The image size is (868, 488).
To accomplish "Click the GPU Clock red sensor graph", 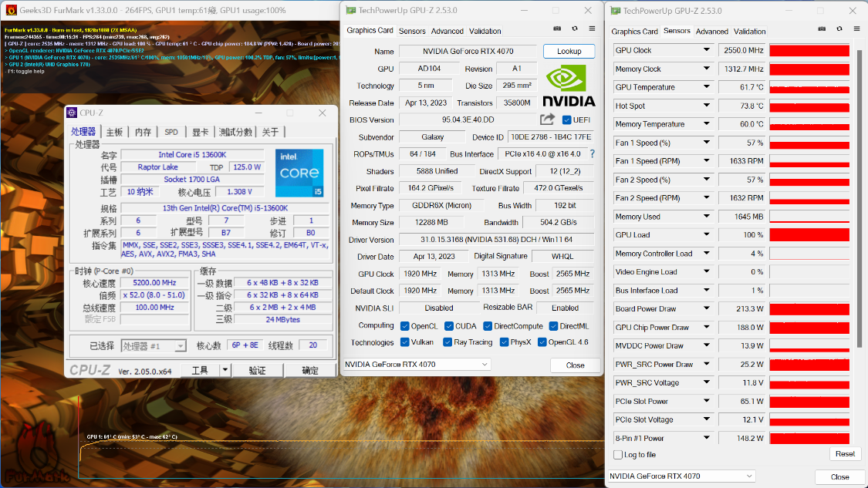I will pyautogui.click(x=809, y=50).
